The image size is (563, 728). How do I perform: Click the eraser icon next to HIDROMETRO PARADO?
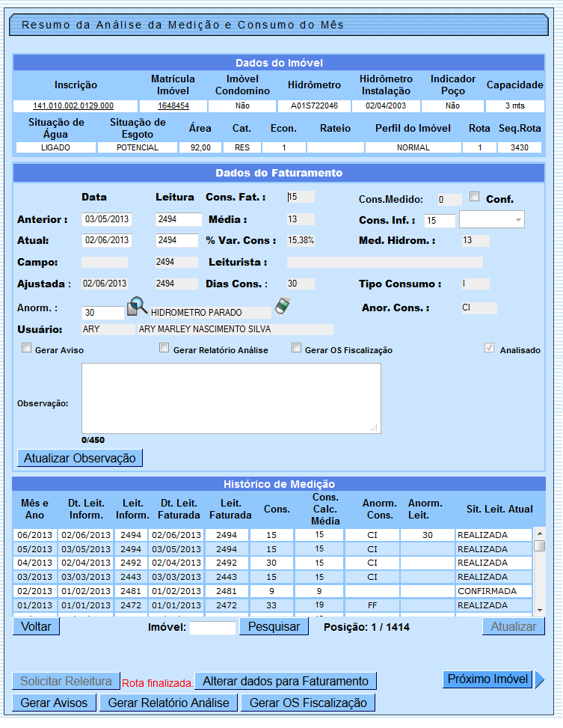point(283,306)
